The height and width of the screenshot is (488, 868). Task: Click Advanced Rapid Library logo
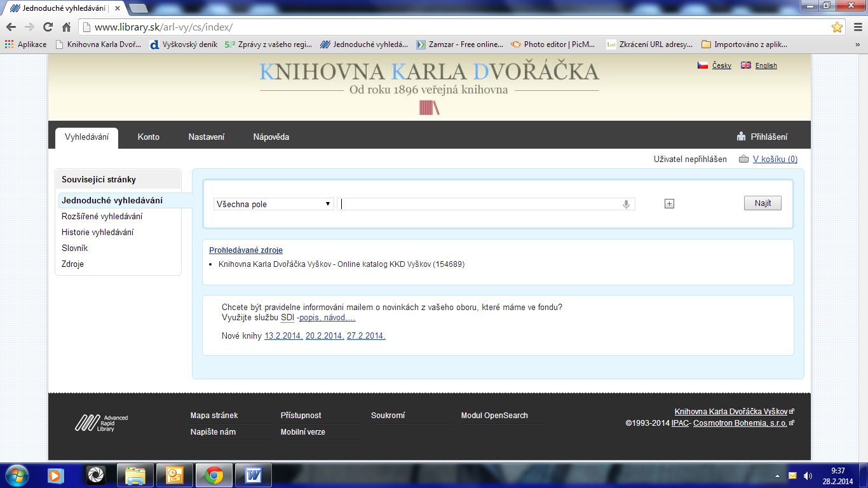coord(101,423)
